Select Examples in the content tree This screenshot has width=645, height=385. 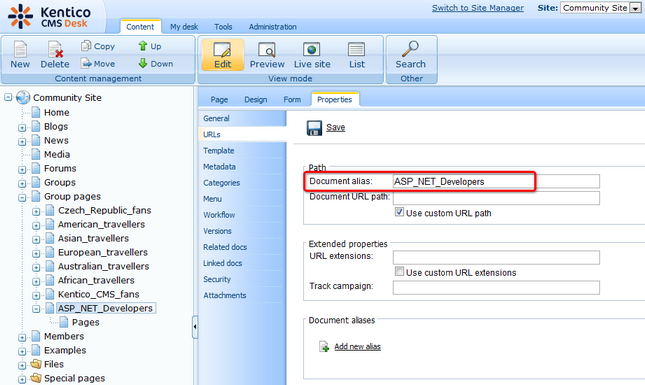click(x=65, y=350)
